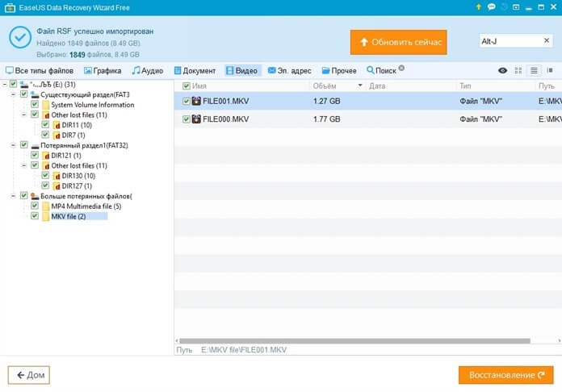Uncheck the MP4 Multimedia file checkbox
Screen dimensions: 562x392
(35, 206)
